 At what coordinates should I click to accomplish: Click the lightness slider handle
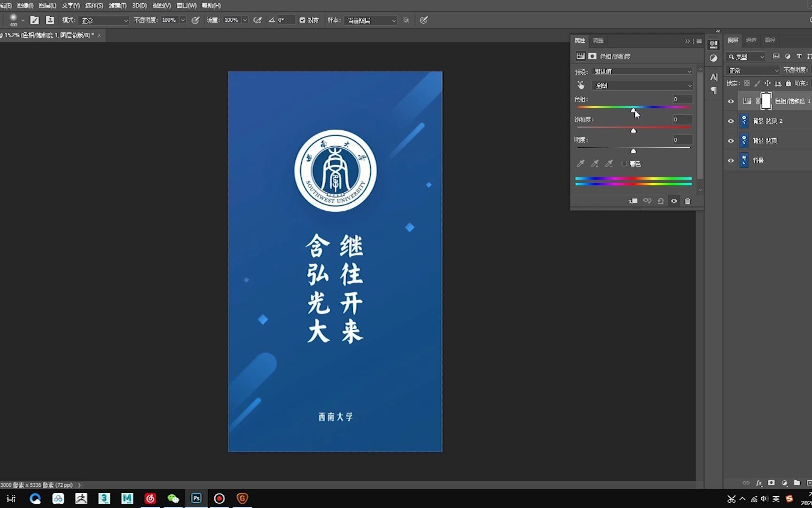click(633, 151)
